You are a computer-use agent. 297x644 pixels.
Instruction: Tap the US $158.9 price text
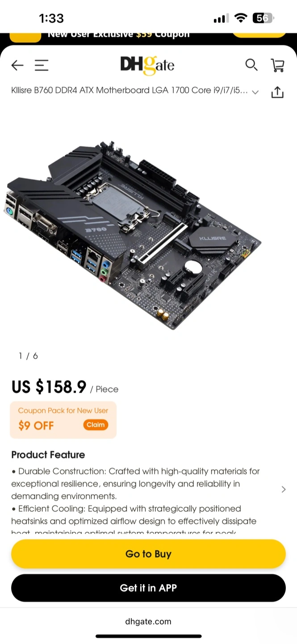49,387
